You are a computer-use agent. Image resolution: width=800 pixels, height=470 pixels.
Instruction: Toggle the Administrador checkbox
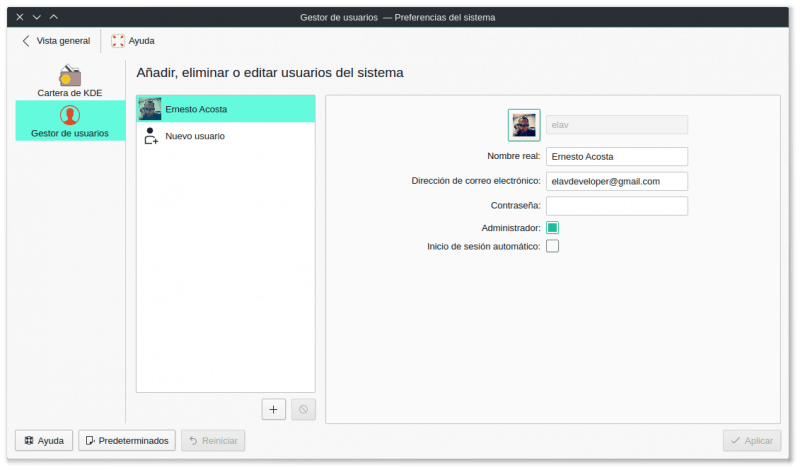tap(552, 228)
